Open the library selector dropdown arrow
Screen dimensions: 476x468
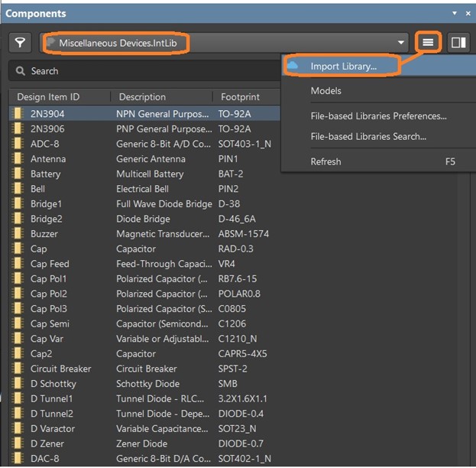(x=400, y=43)
